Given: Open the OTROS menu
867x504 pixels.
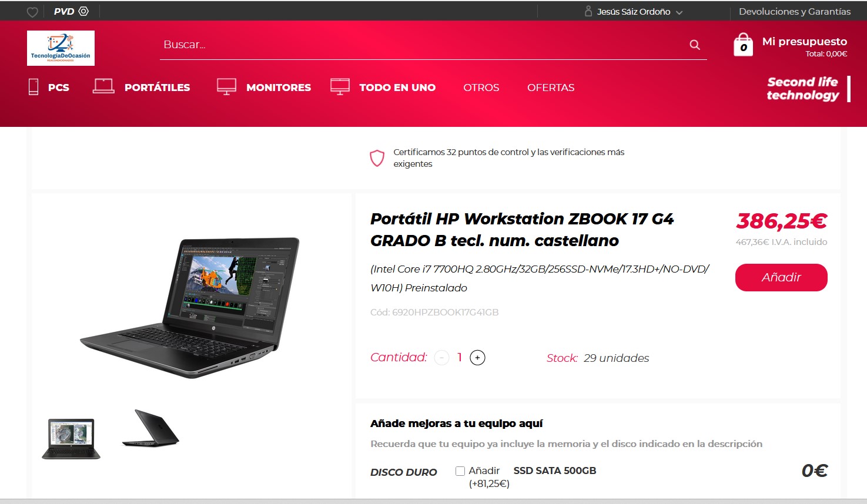Looking at the screenshot, I should tap(481, 88).
